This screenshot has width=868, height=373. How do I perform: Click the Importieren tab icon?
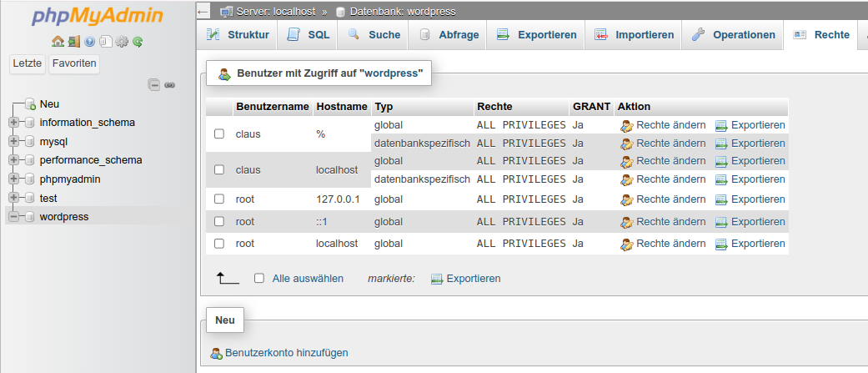click(x=601, y=34)
